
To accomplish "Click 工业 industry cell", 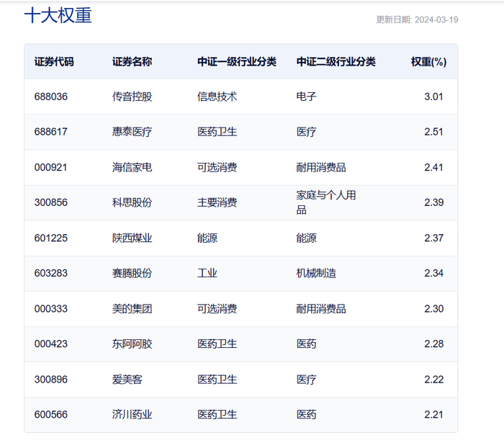I will pyautogui.click(x=207, y=274).
